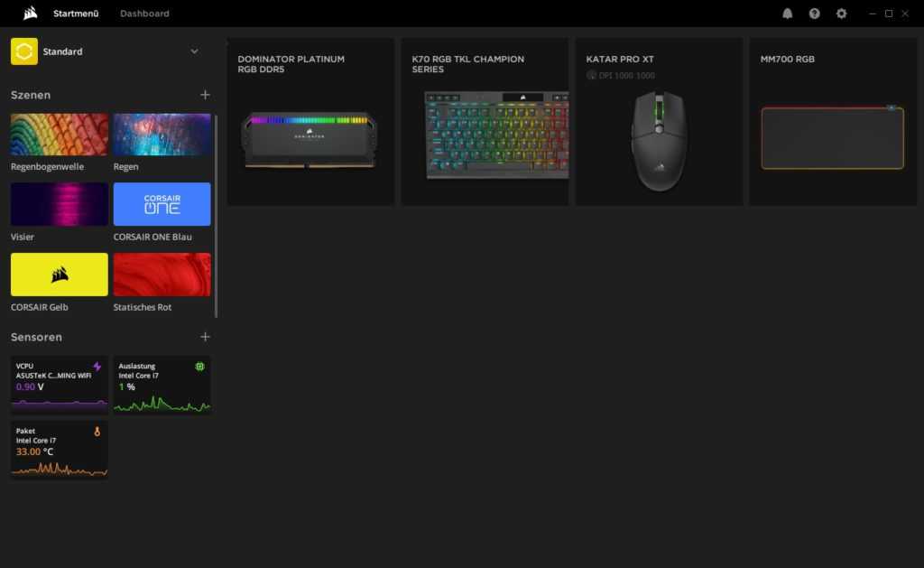Screen dimensions: 924x568
Task: Add a new sensor with plus icon
Action: tap(205, 337)
